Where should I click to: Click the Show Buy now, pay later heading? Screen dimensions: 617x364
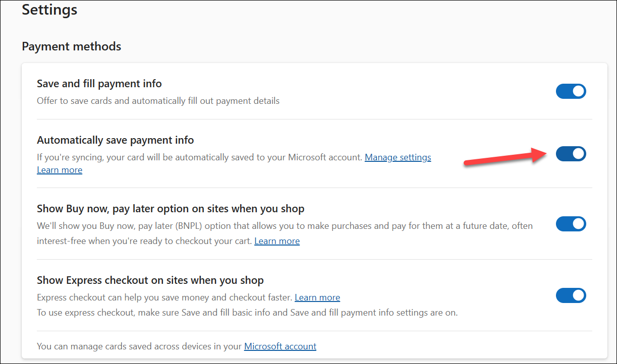[x=170, y=208]
